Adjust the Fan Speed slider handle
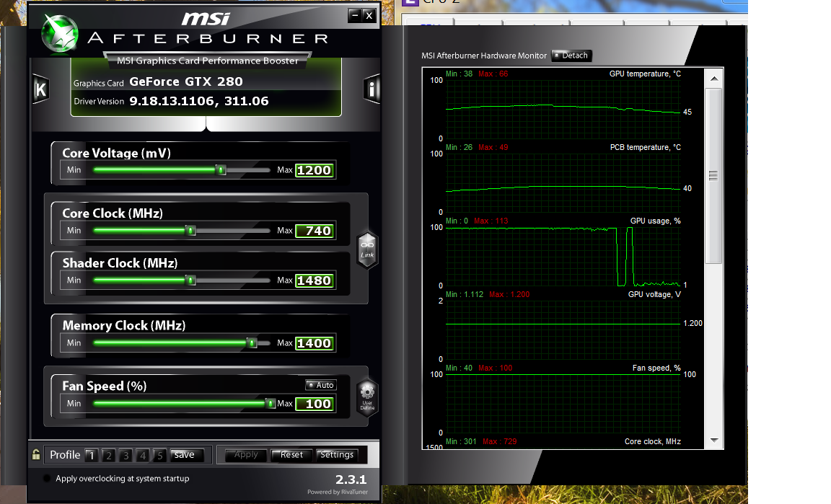The image size is (831, 504). tap(271, 403)
